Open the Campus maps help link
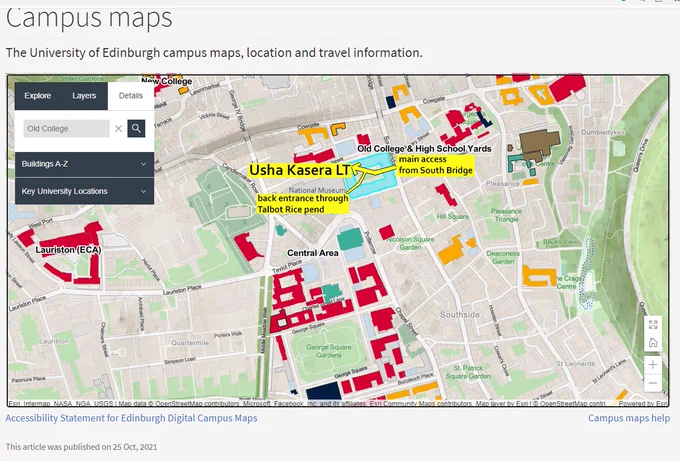This screenshot has height=461, width=680. tap(629, 418)
